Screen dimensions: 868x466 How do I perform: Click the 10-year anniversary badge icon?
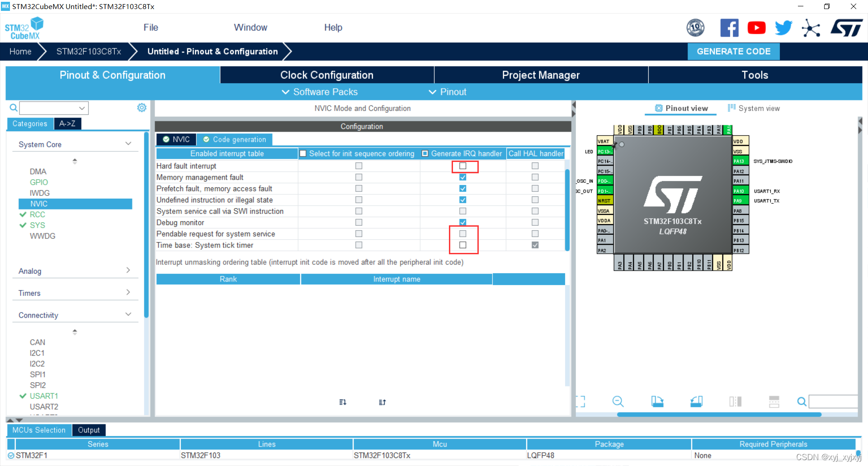695,28
